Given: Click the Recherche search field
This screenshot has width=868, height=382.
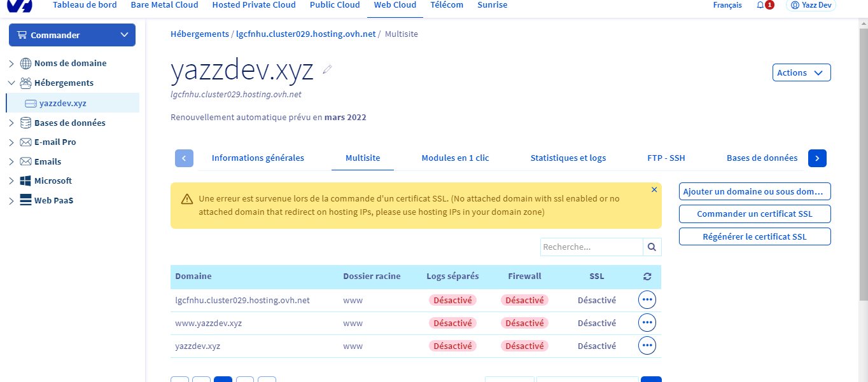Looking at the screenshot, I should [x=591, y=247].
